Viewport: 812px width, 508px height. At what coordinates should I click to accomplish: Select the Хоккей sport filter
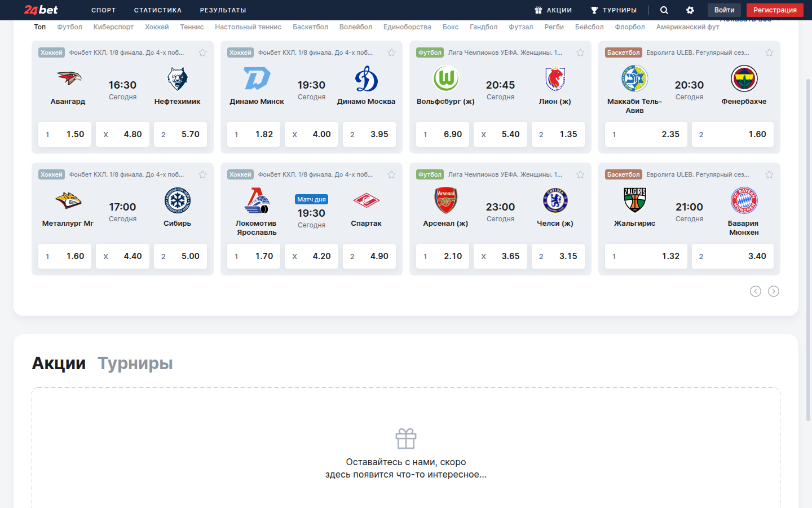(157, 27)
